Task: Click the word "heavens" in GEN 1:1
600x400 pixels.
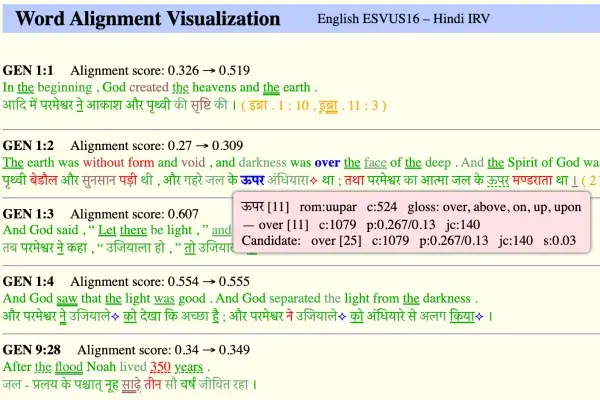Action: pyautogui.click(x=214, y=87)
